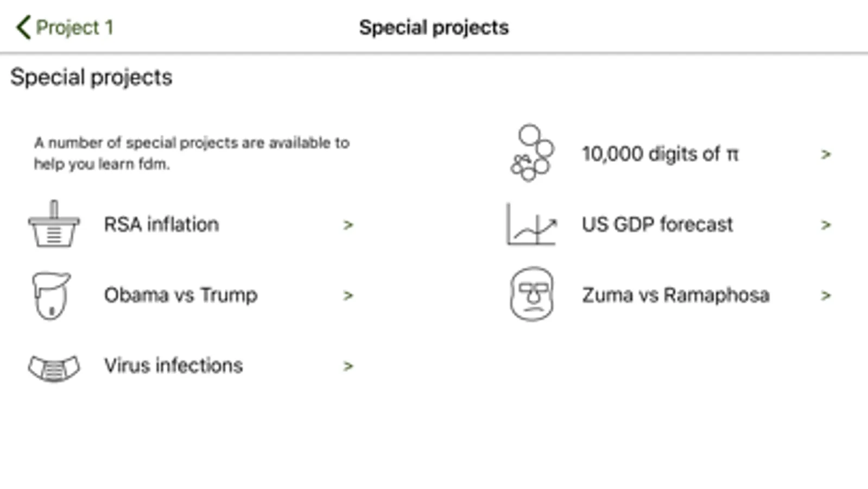Click the line chart icon for US GDP
868x489 pixels.
[x=531, y=224]
